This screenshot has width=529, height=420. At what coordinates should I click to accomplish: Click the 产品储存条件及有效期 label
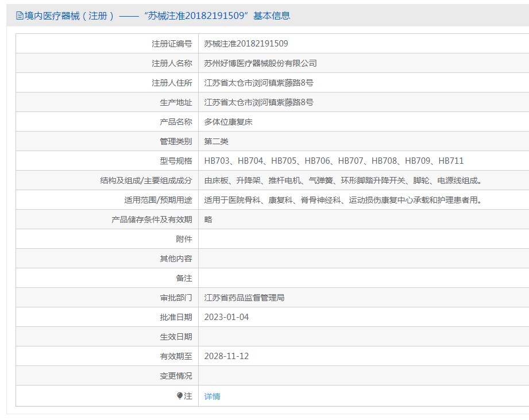(152, 219)
